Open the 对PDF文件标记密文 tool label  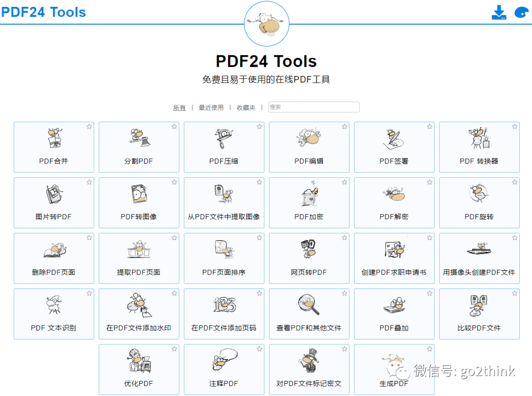coord(309,384)
